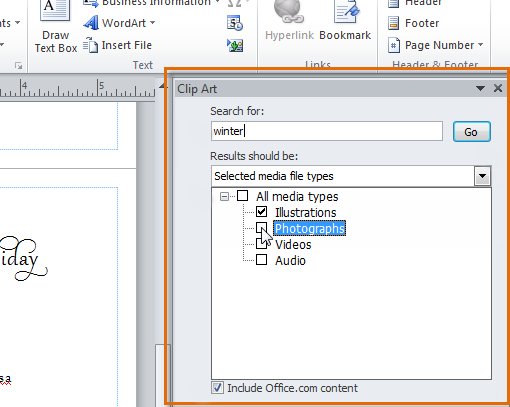Open the Page Number menu
This screenshot has height=407, width=510.
tap(435, 45)
